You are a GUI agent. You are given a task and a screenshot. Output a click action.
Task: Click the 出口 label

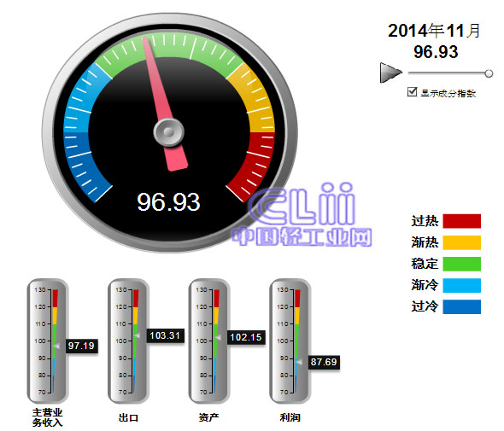coord(128,418)
